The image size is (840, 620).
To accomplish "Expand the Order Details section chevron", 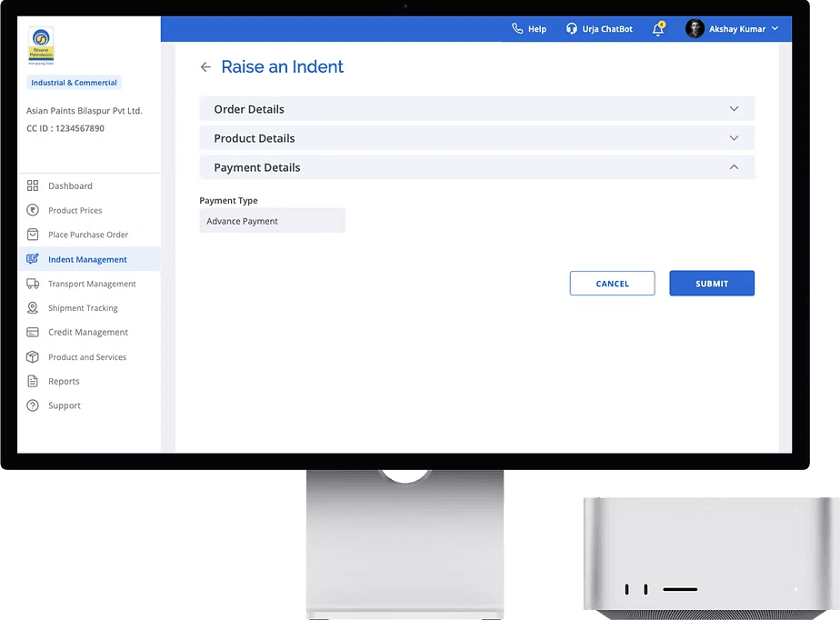I will click(x=734, y=109).
